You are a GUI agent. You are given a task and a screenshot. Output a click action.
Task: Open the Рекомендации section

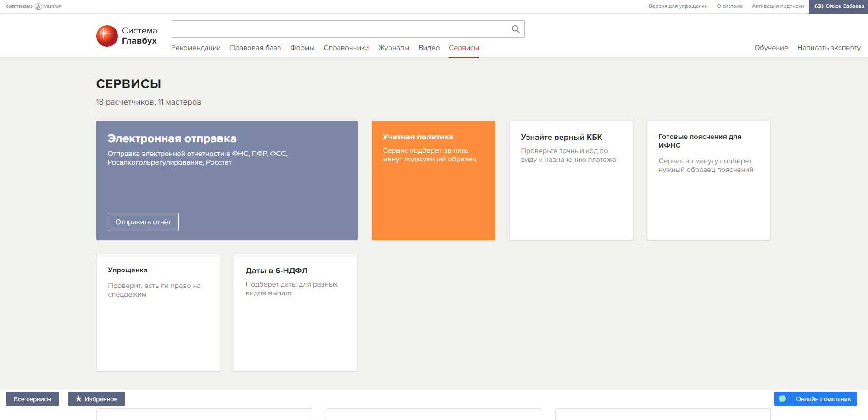click(x=196, y=48)
